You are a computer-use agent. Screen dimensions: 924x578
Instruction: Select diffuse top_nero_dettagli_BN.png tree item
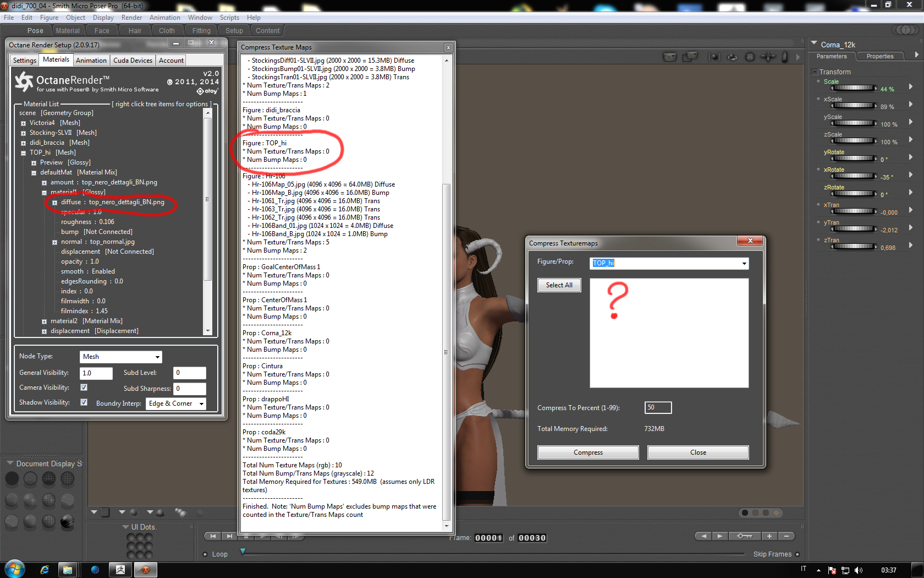click(113, 202)
